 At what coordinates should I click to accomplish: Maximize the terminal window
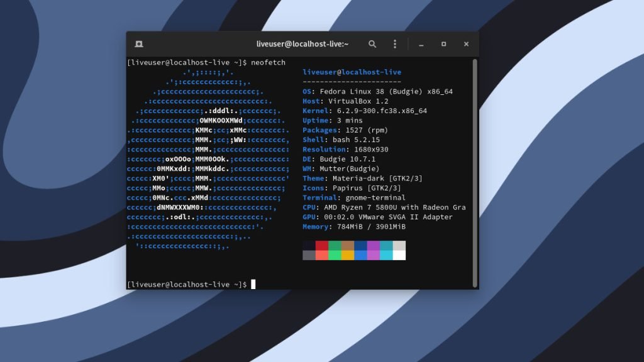click(x=443, y=44)
